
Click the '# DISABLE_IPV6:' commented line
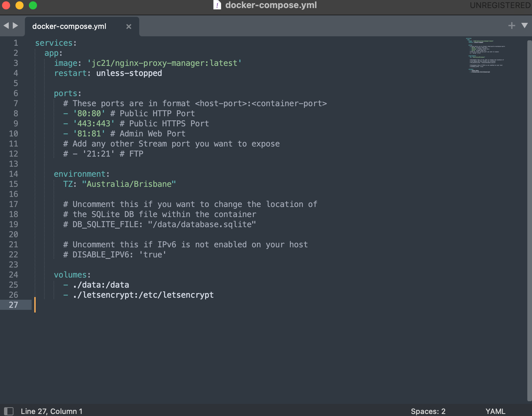point(115,255)
